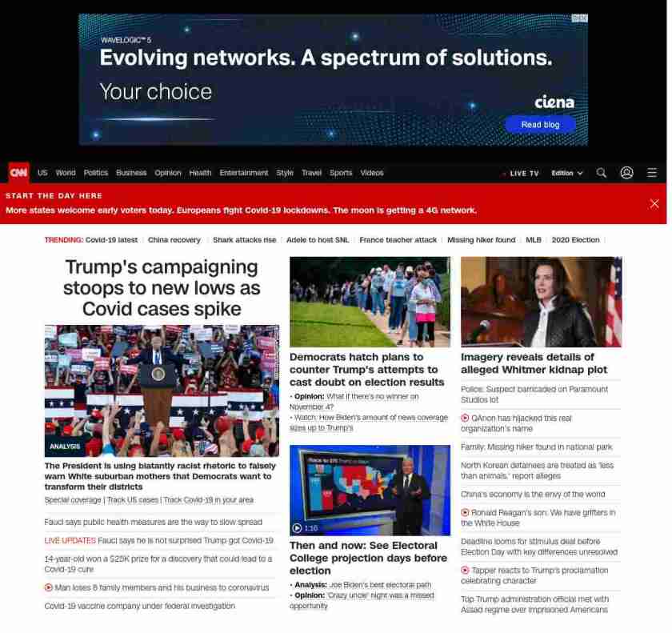The image size is (672, 633).
Task: Open trending topic Shark attacks rise
Action: 244,240
